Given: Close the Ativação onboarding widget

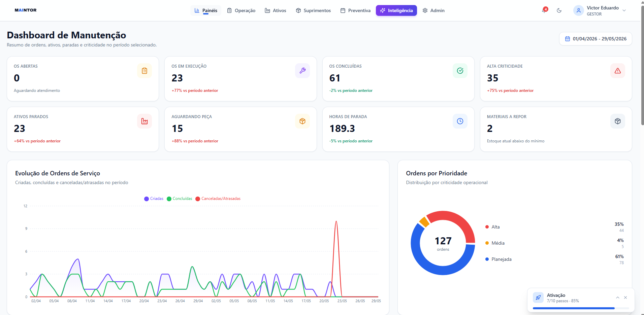Looking at the screenshot, I should pos(625,297).
